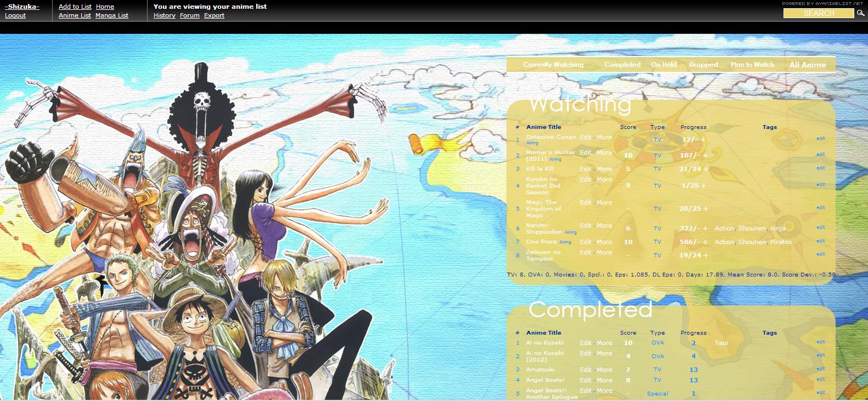The width and height of the screenshot is (868, 401).
Task: Sort Watching list by Progress header
Action: coord(694,127)
